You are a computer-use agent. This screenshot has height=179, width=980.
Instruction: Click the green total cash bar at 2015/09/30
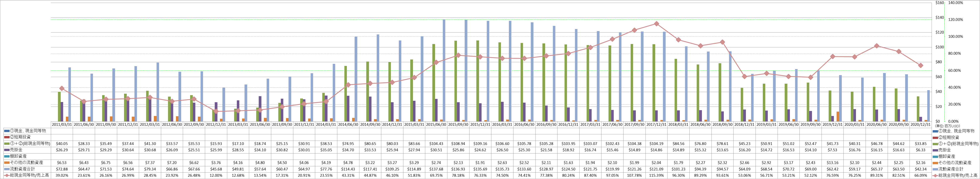[x=456, y=81]
